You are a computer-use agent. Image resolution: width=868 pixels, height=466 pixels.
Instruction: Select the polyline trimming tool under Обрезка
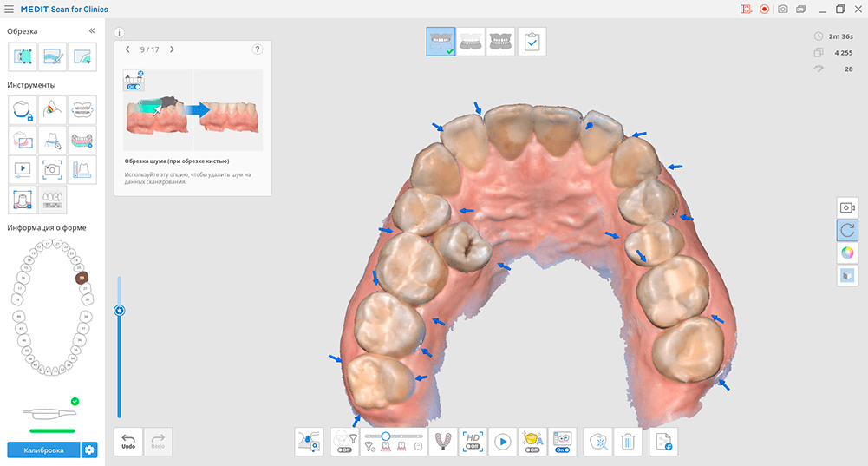coord(23,57)
